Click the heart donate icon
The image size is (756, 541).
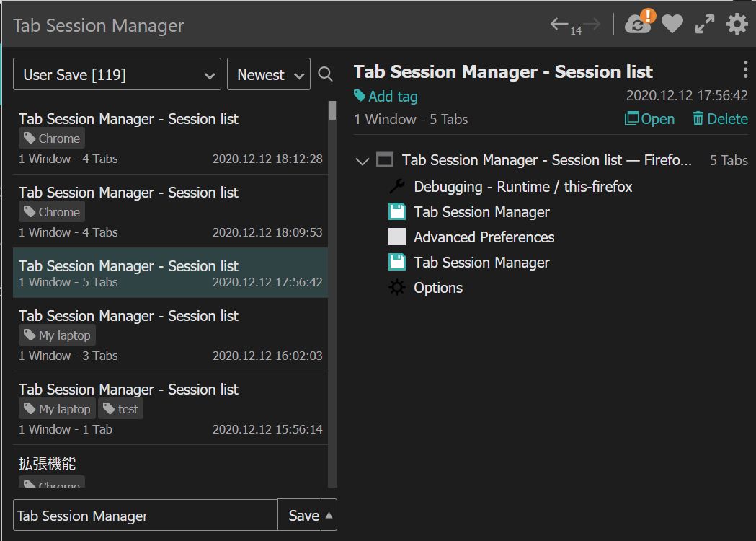[672, 24]
